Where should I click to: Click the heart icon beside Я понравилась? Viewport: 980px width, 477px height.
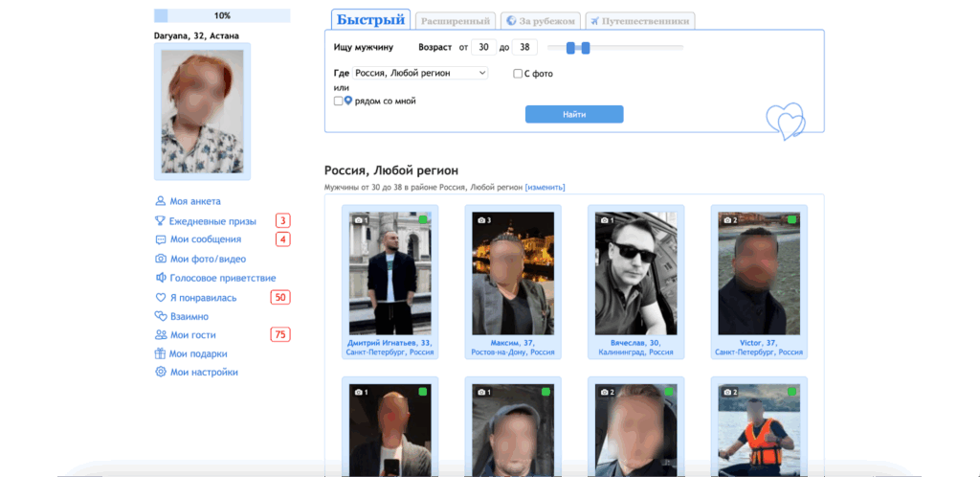pyautogui.click(x=161, y=298)
